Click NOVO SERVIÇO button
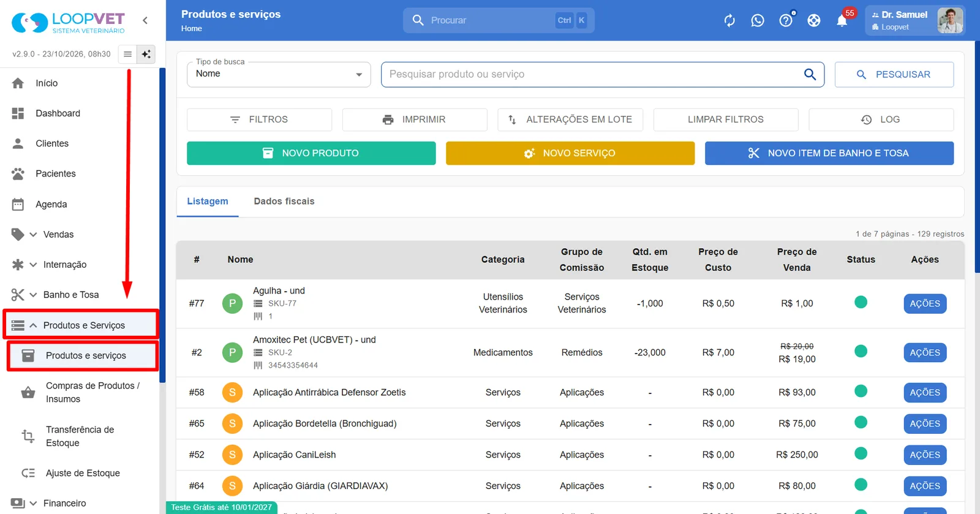Viewport: 980px width, 514px height. pos(570,153)
